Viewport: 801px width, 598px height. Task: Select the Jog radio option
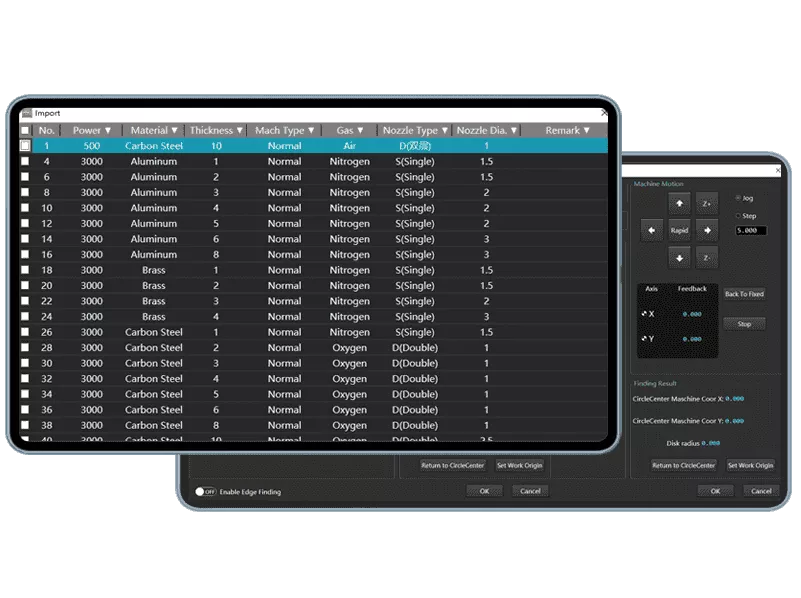click(x=739, y=198)
